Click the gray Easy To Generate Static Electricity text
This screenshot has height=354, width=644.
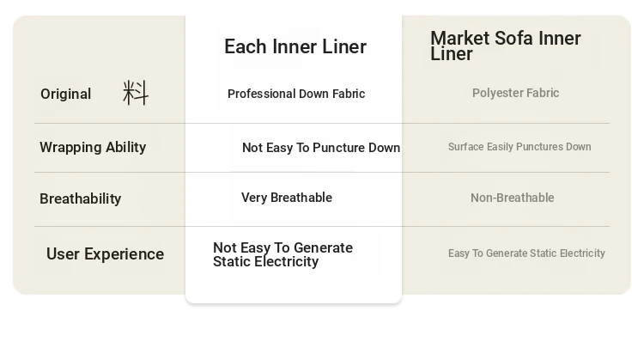pos(526,253)
